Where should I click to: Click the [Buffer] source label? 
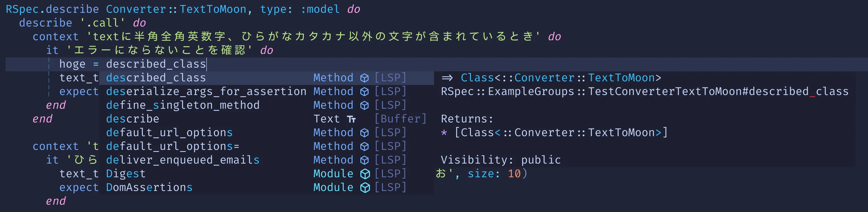[x=402, y=118]
